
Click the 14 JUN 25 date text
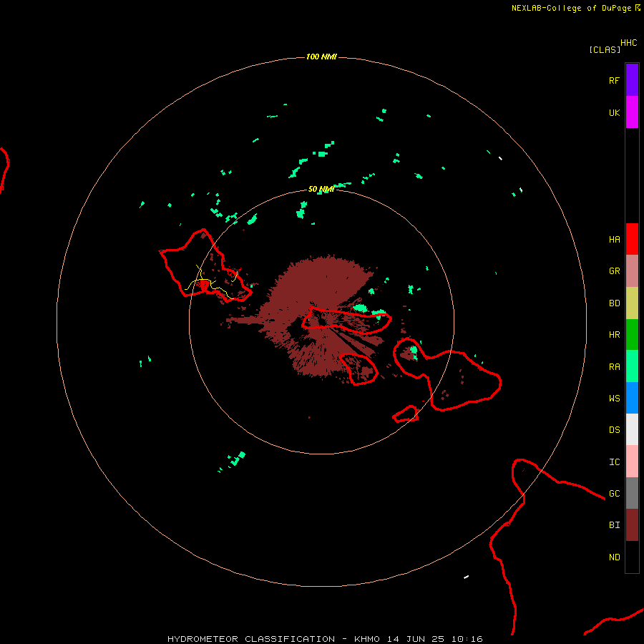tap(415, 639)
